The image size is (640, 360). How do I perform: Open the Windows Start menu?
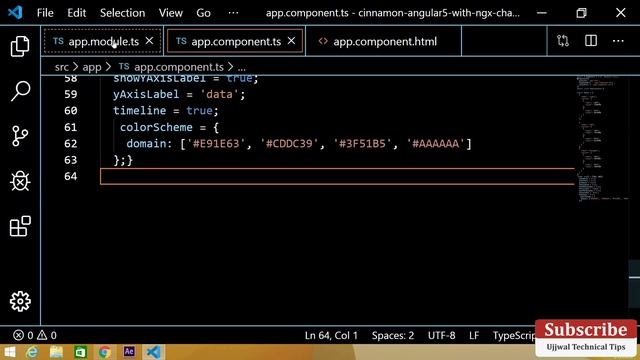[9, 352]
